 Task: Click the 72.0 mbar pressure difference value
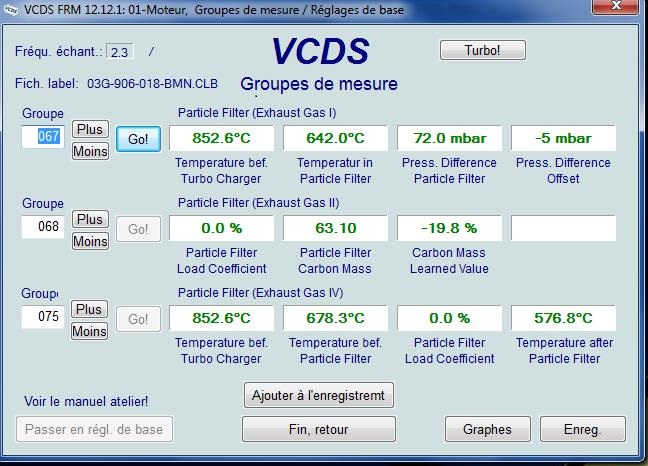pos(450,138)
